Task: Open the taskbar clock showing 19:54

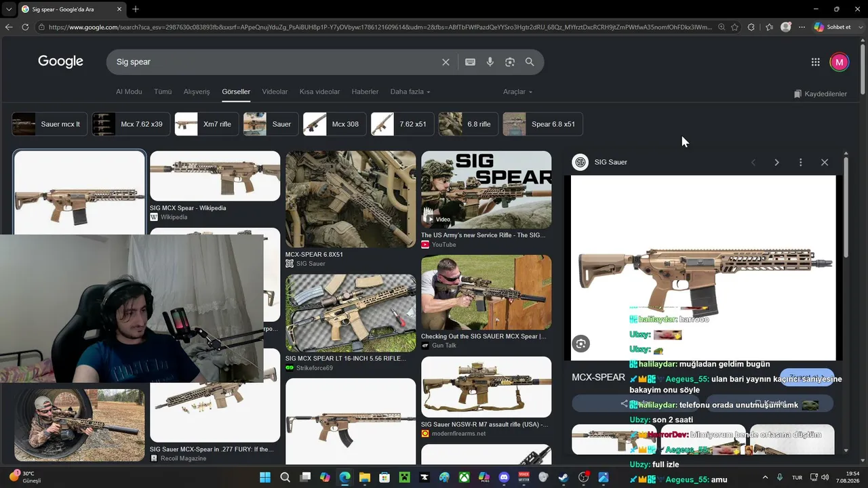Action: tap(847, 477)
